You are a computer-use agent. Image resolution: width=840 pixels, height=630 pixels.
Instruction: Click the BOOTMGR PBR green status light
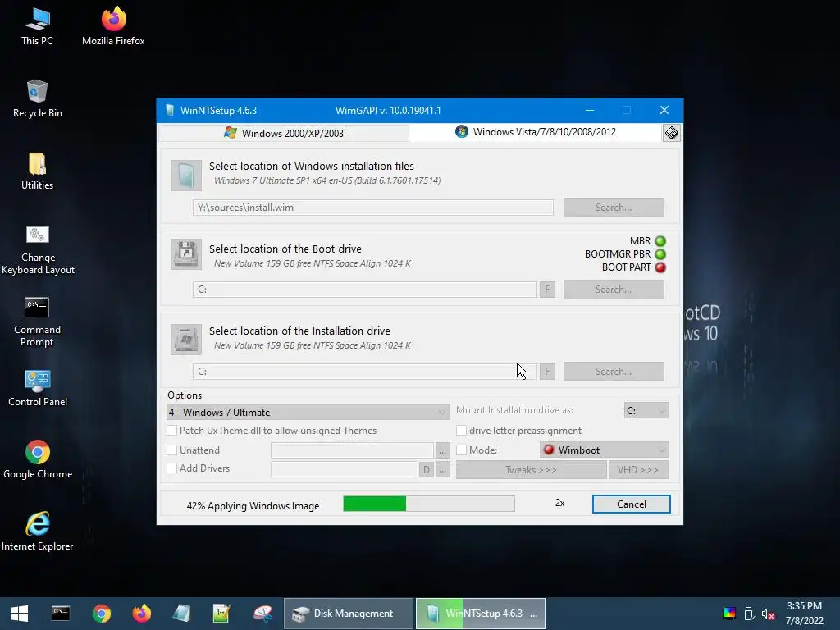[x=660, y=254]
